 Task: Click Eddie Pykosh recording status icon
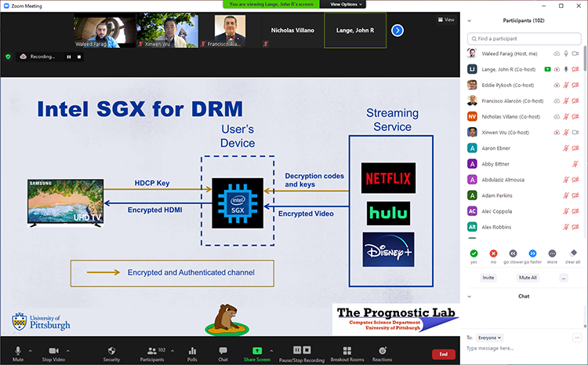[557, 86]
